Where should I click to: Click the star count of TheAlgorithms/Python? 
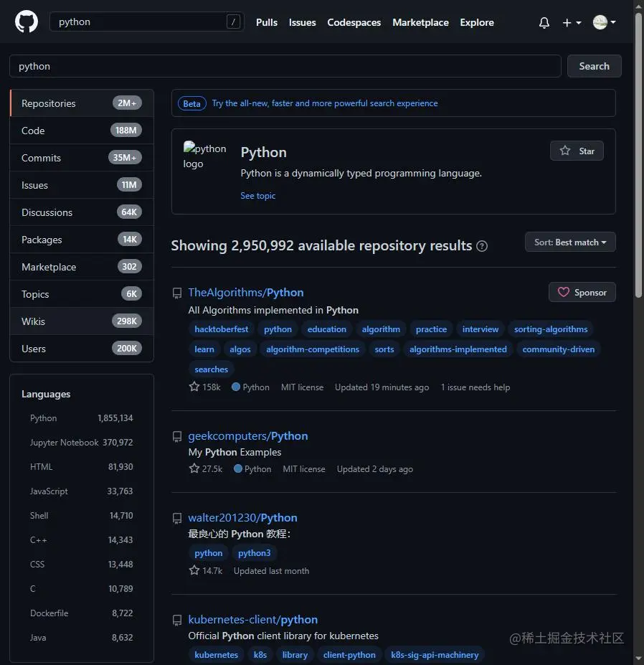coord(205,387)
